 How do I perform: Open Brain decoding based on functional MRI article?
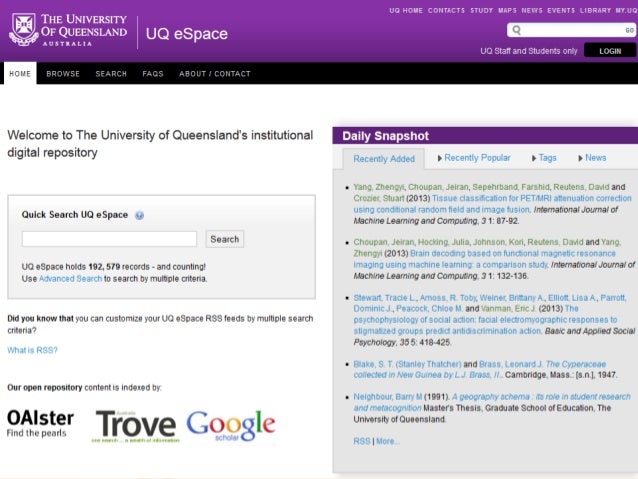pyautogui.click(x=485, y=259)
